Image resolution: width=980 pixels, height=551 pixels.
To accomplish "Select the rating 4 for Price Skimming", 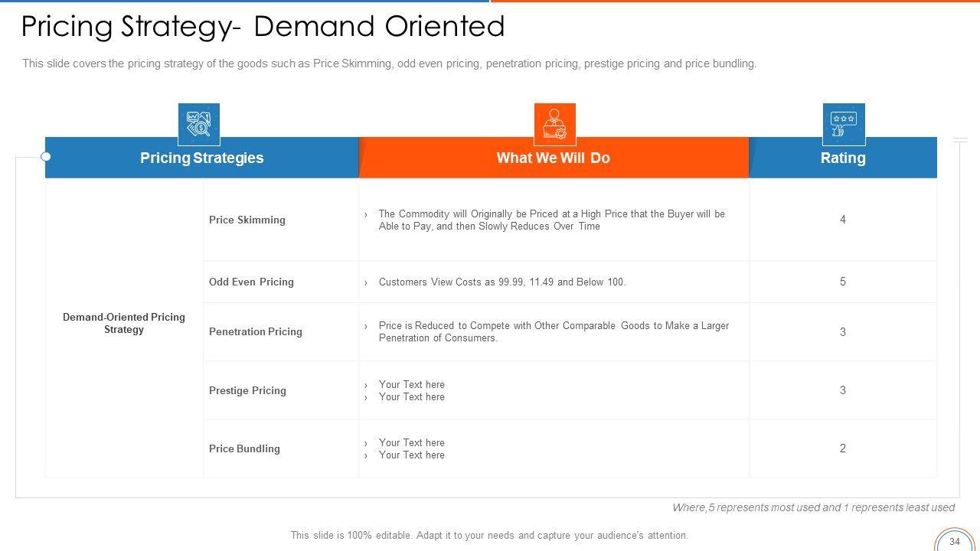I will (x=843, y=220).
